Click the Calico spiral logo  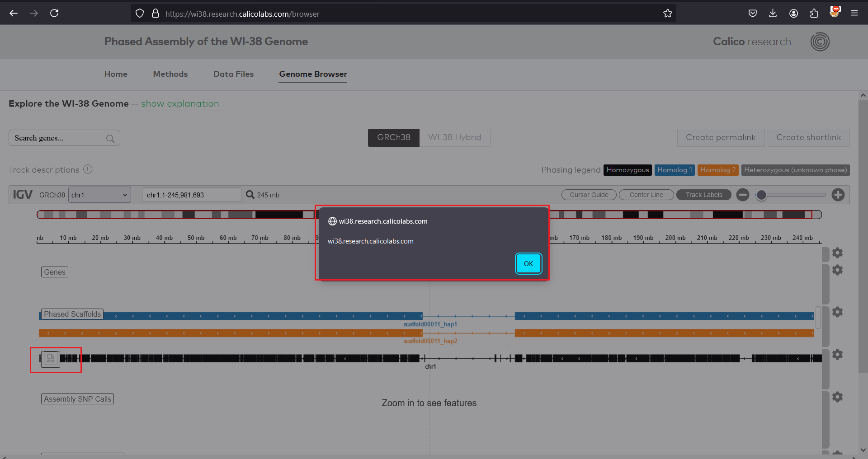(x=820, y=42)
